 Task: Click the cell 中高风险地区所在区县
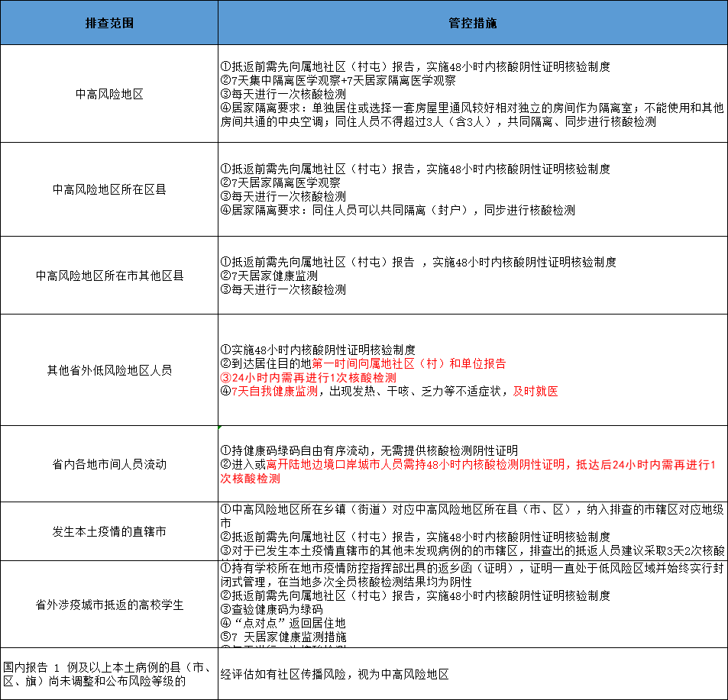109,189
